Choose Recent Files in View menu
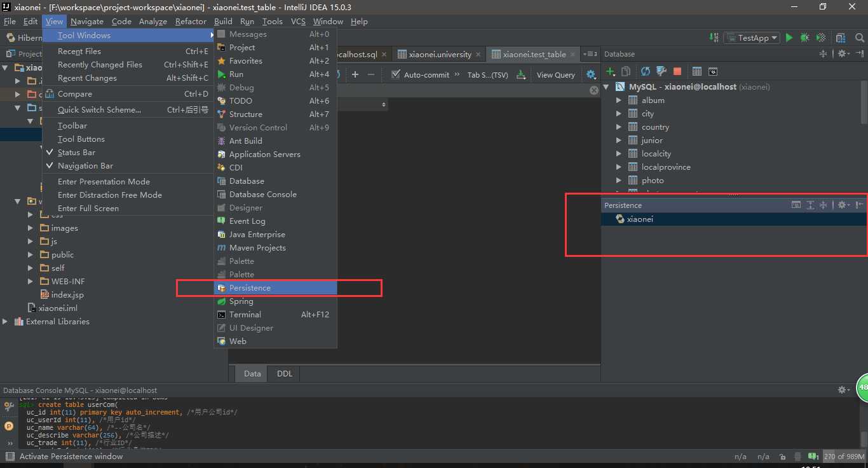The height and width of the screenshot is (468, 868). point(128,51)
